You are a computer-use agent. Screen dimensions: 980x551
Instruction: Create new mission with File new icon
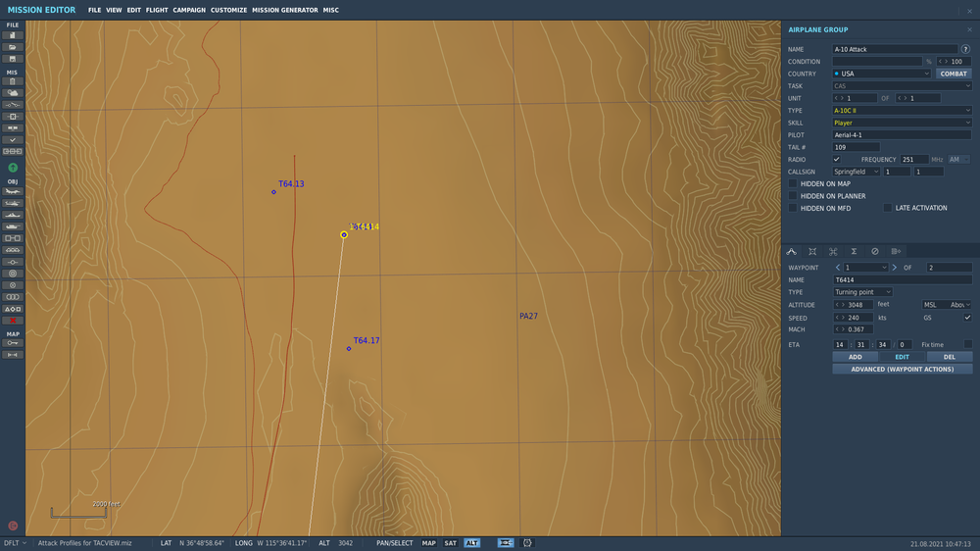pyautogui.click(x=12, y=35)
